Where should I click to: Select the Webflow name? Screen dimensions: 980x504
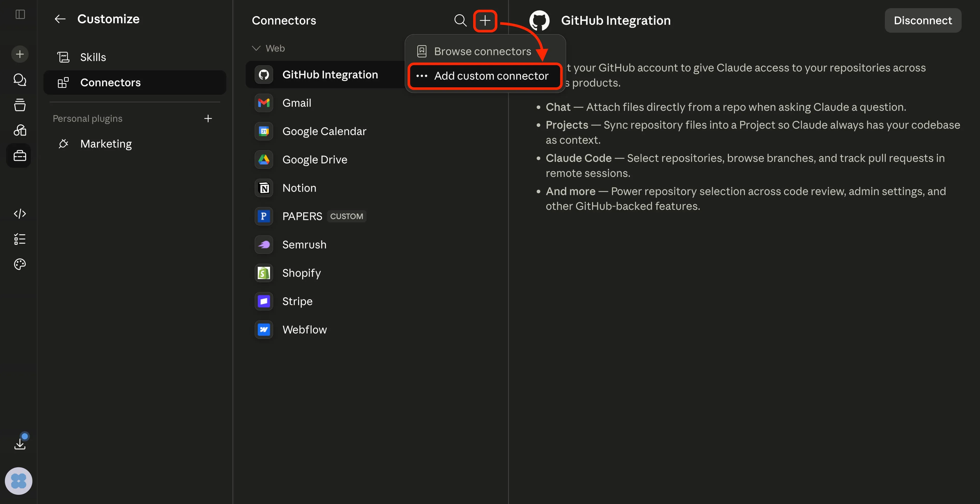[304, 330]
